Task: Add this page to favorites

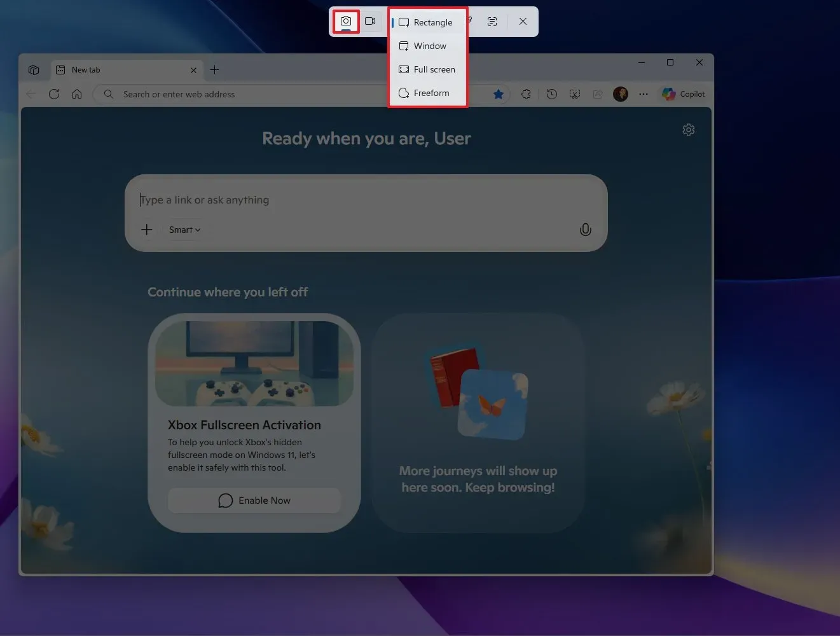Action: [499, 93]
